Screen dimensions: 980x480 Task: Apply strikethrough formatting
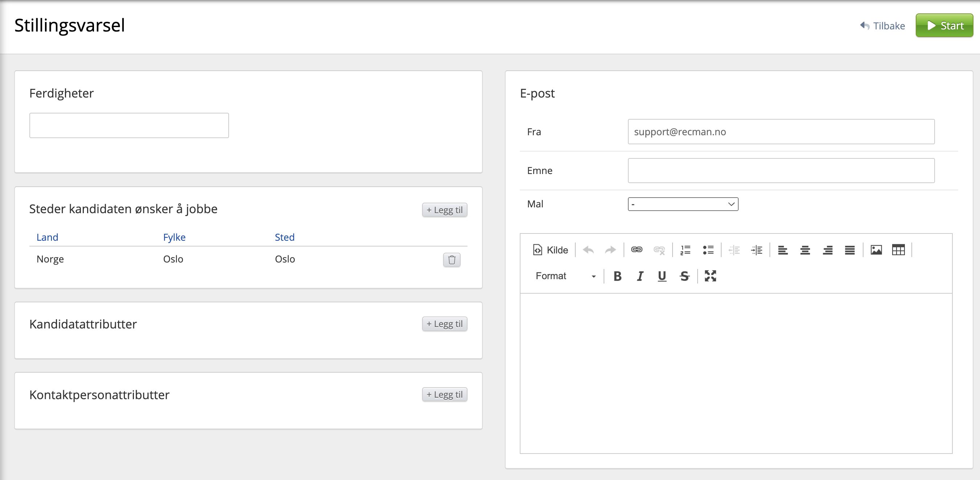pos(685,276)
